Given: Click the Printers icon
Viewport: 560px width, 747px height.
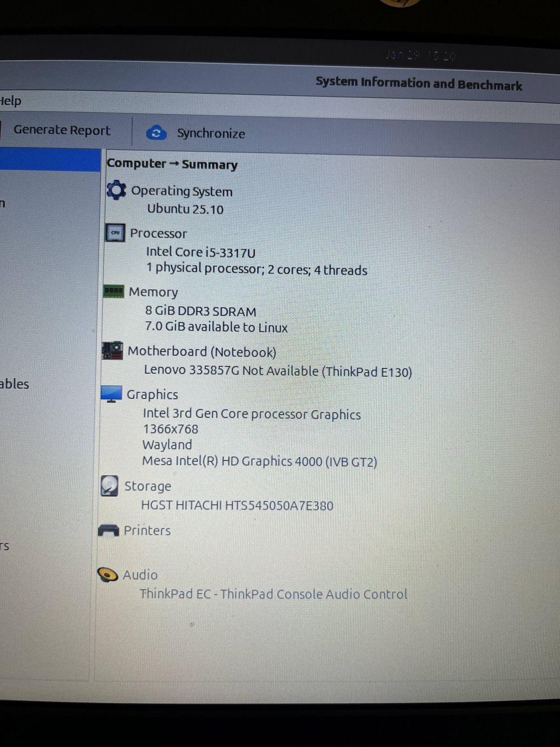Looking at the screenshot, I should [x=109, y=530].
